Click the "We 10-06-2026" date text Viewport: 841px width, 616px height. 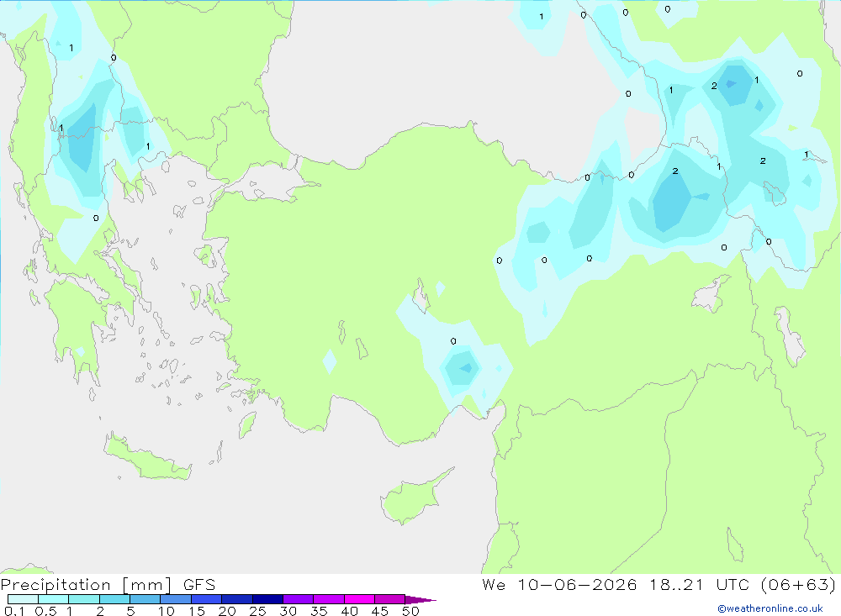pos(559,584)
